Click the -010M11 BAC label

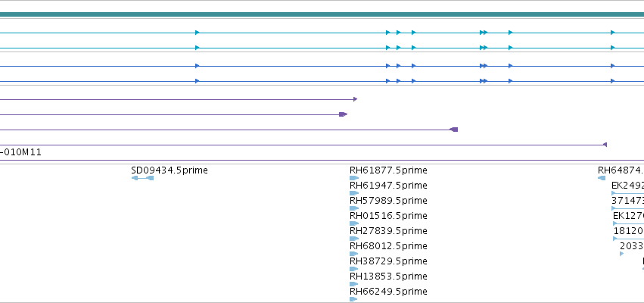coord(20,152)
